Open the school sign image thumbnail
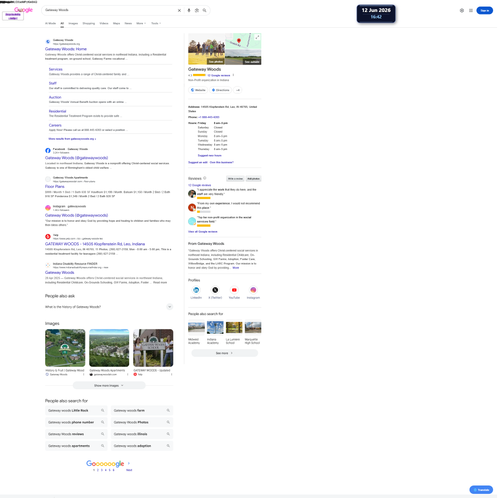The image size is (500, 498). (153, 348)
